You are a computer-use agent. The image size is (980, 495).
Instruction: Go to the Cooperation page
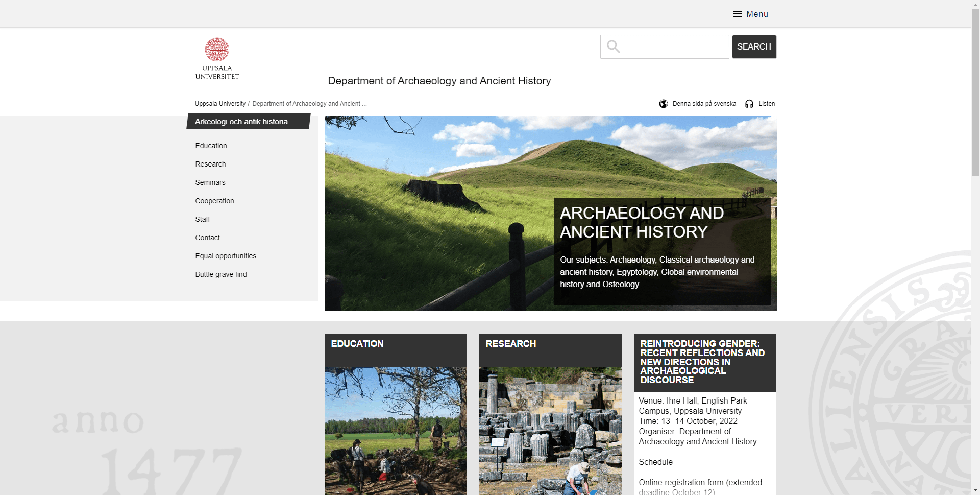point(214,201)
